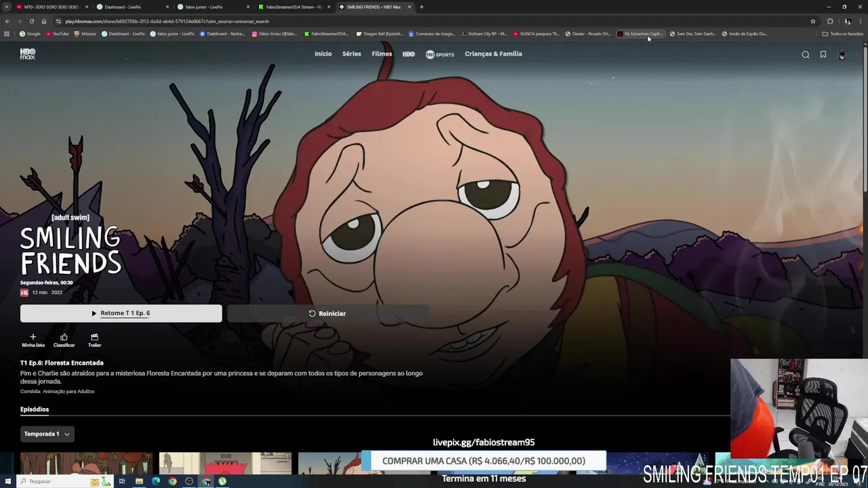Open the Gotham City RP bookmark

484,34
